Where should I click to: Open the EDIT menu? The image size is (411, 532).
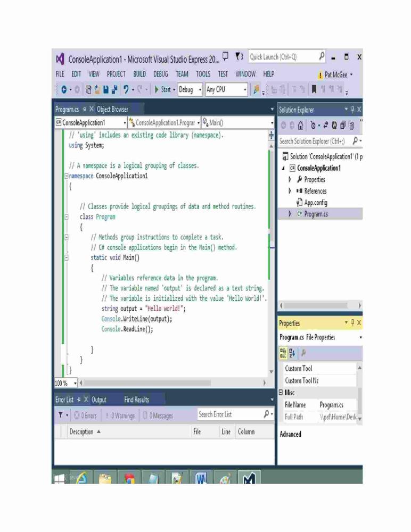coord(76,74)
